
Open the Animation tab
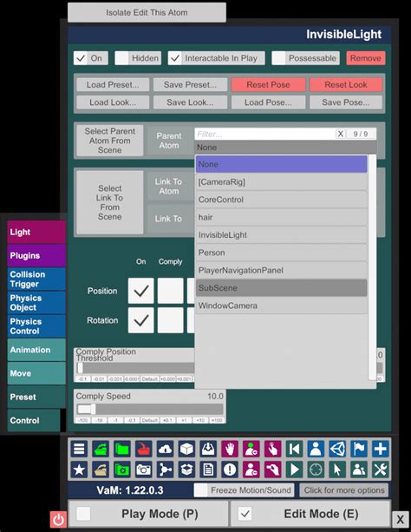coord(36,350)
